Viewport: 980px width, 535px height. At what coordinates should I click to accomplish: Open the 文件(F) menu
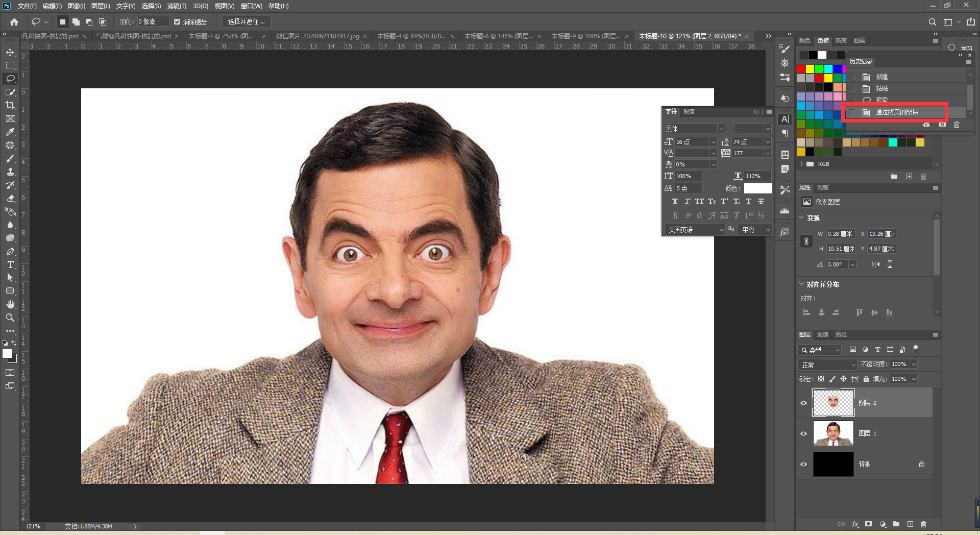[27, 6]
